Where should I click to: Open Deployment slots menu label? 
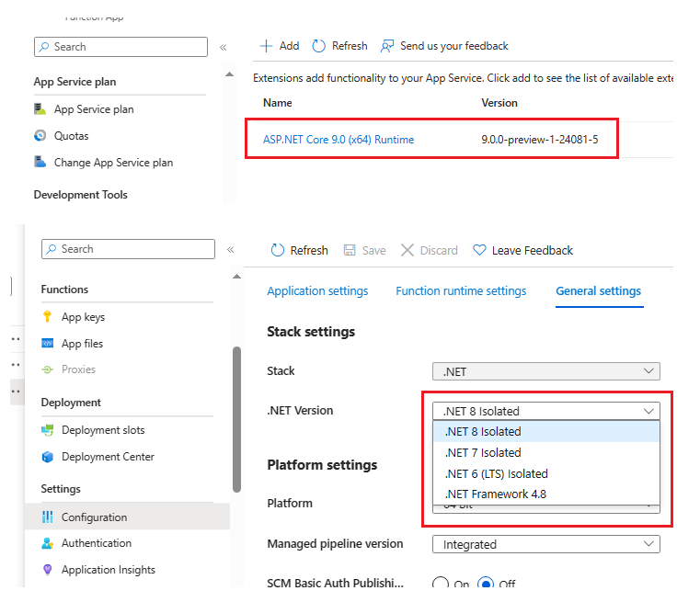click(103, 430)
